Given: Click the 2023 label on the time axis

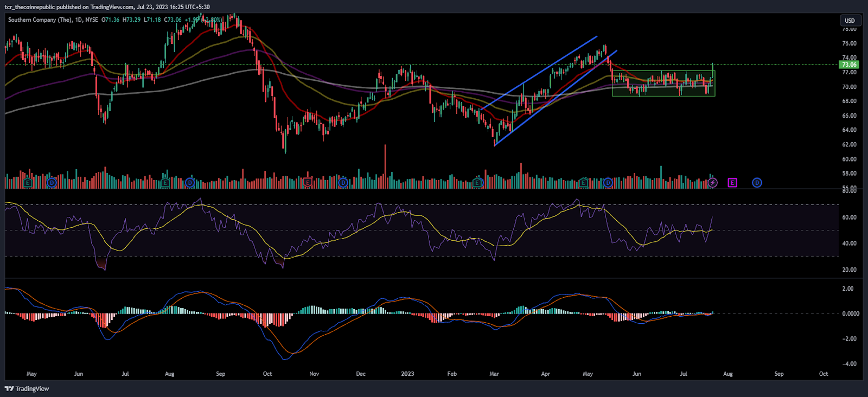Looking at the screenshot, I should tap(407, 374).
